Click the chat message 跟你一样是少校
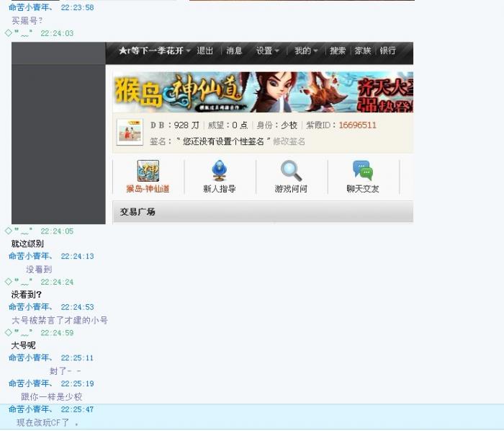The image size is (504, 431). tap(52, 397)
